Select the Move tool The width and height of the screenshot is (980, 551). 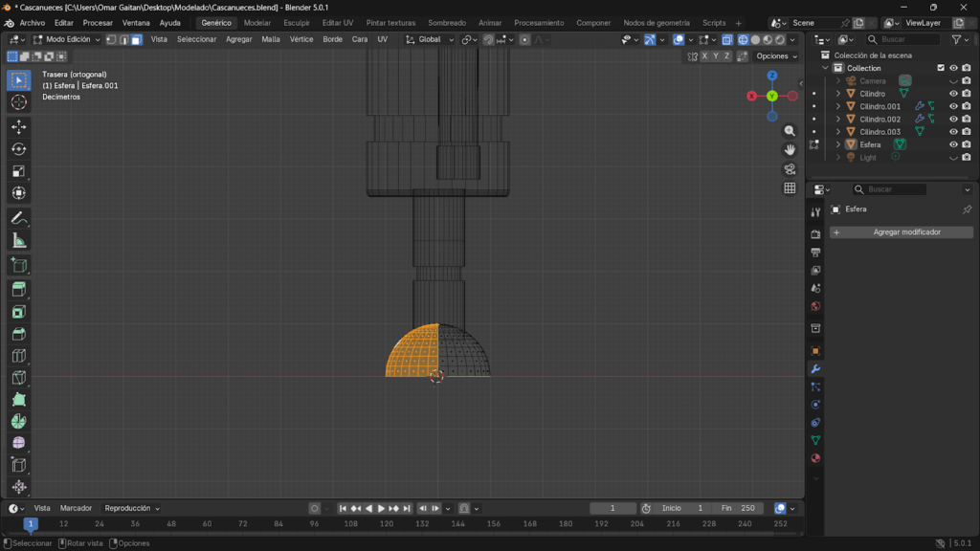tap(19, 126)
